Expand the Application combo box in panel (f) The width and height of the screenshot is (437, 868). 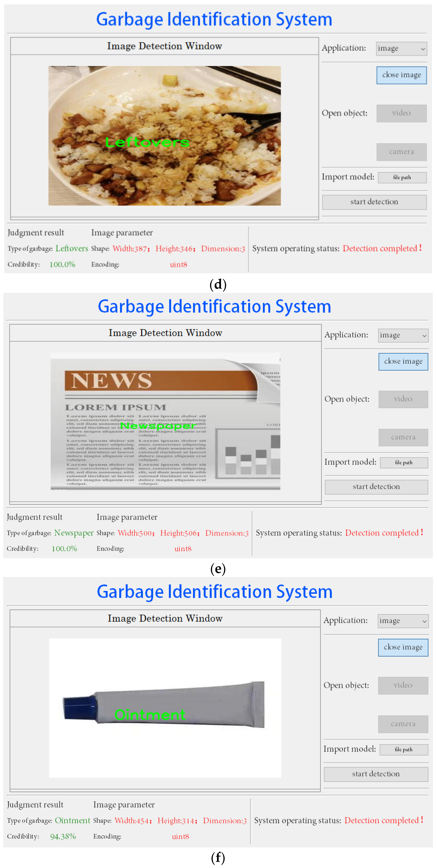tap(403, 621)
